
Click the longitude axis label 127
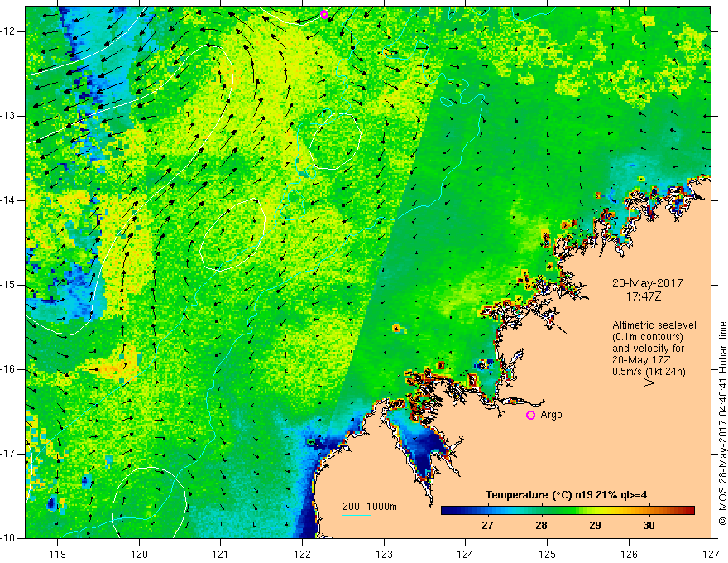tap(711, 554)
